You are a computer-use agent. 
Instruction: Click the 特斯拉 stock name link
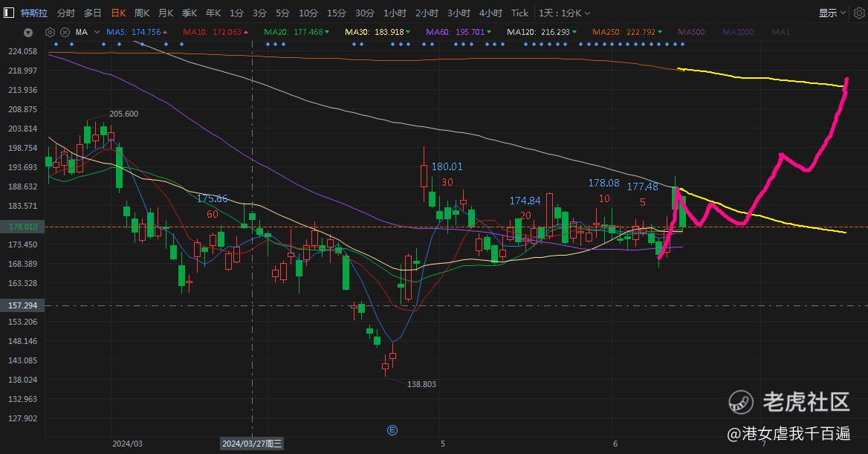point(33,13)
